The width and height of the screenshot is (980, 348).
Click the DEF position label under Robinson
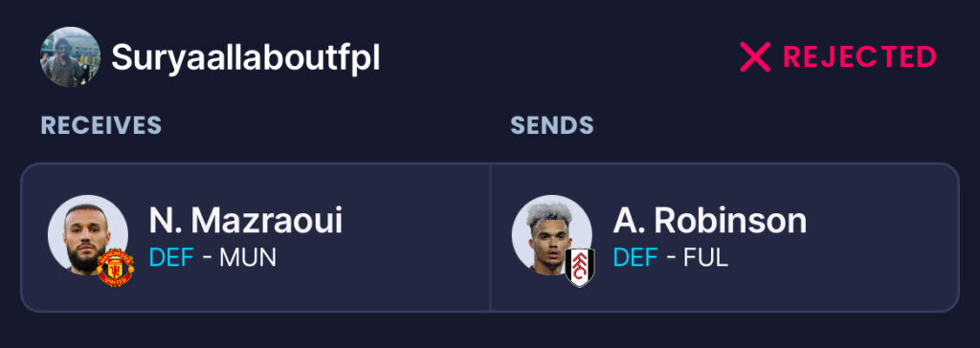tap(635, 257)
